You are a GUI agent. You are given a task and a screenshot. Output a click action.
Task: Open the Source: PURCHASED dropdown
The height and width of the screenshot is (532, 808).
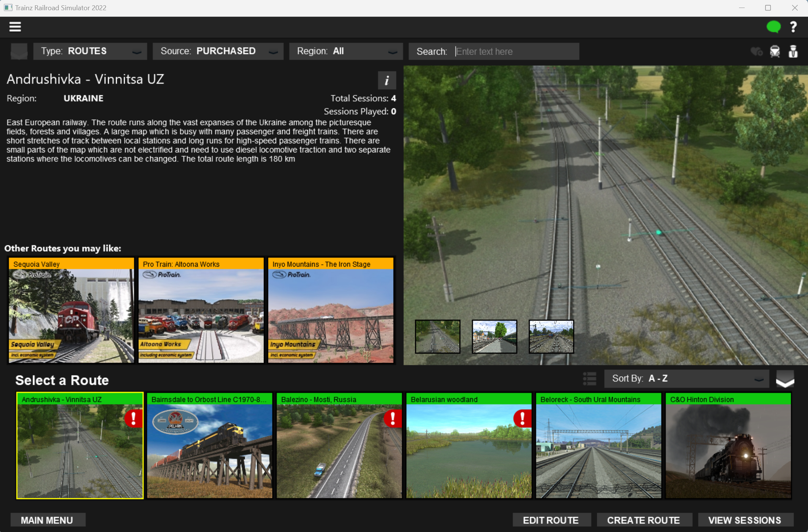coord(218,51)
